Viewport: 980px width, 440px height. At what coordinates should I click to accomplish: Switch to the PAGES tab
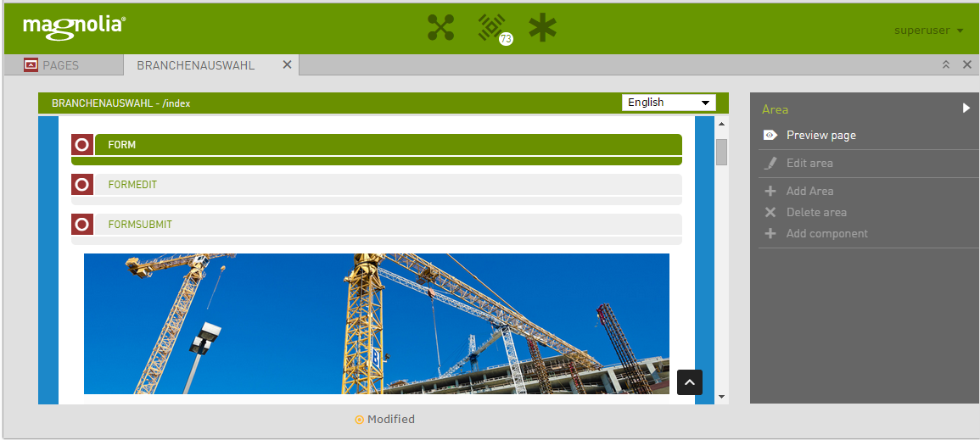click(x=63, y=65)
